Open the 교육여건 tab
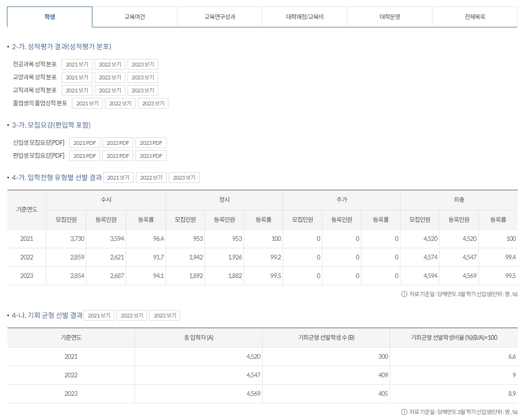Screen dimensions: 528x420 (x=135, y=17)
